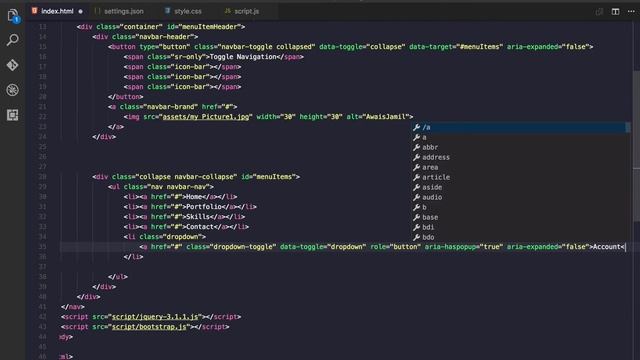
Task: Open the Search magnifier in activity bar
Action: pos(13,40)
